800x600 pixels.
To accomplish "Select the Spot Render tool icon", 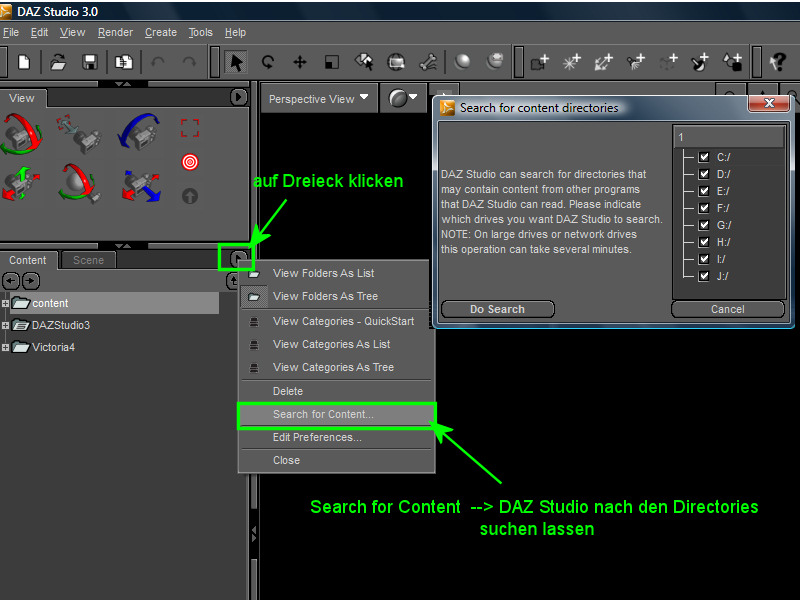I will click(396, 62).
